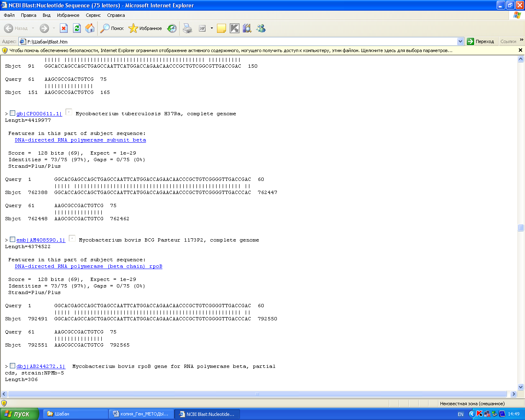Click the information bar security message
525x420 pixels.
(x=231, y=50)
